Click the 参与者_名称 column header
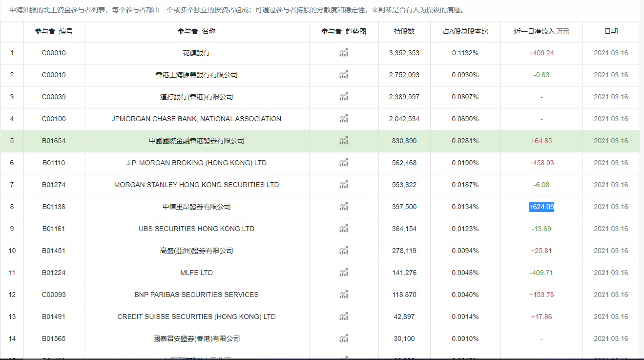This screenshot has width=644, height=360. coord(196,31)
